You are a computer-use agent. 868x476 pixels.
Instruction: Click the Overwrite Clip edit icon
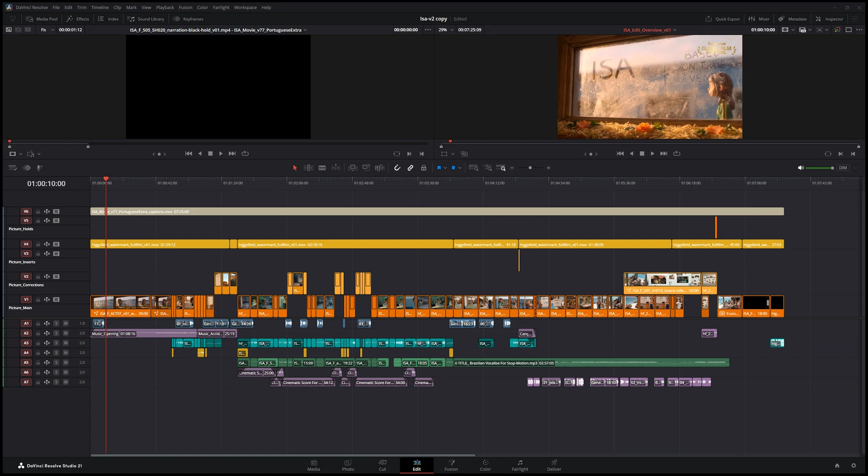click(366, 168)
